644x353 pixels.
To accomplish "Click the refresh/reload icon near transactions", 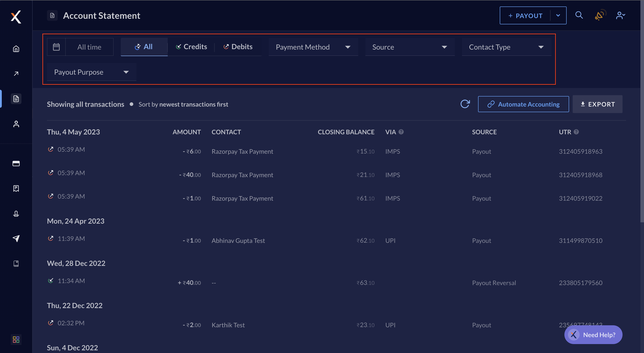I will tap(465, 104).
